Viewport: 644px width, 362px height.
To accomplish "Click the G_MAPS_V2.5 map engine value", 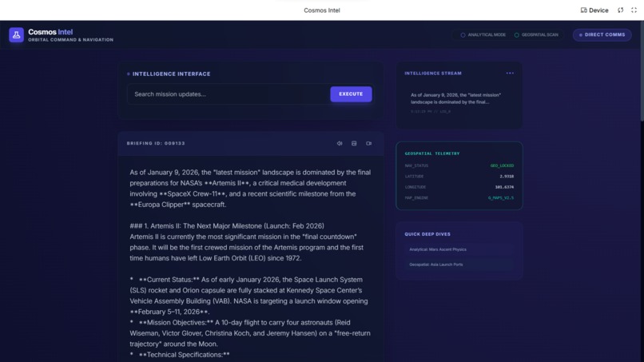I will click(501, 197).
